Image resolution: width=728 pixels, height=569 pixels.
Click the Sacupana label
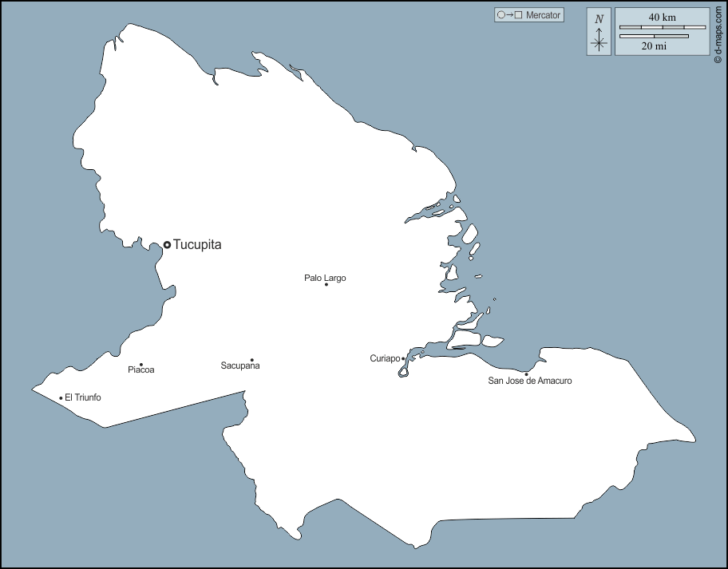[240, 366]
